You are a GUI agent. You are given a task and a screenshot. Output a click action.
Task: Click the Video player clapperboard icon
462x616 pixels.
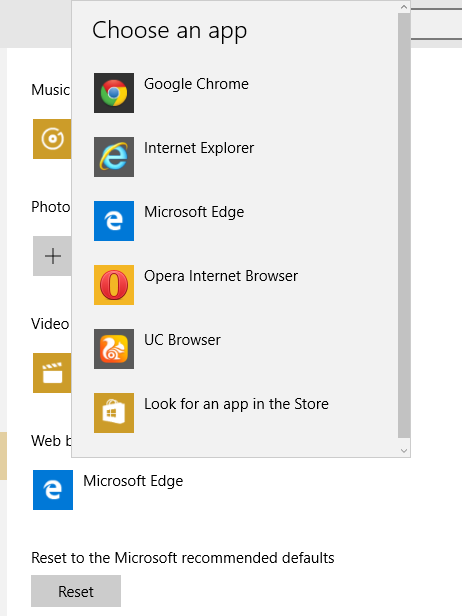[x=52, y=373]
